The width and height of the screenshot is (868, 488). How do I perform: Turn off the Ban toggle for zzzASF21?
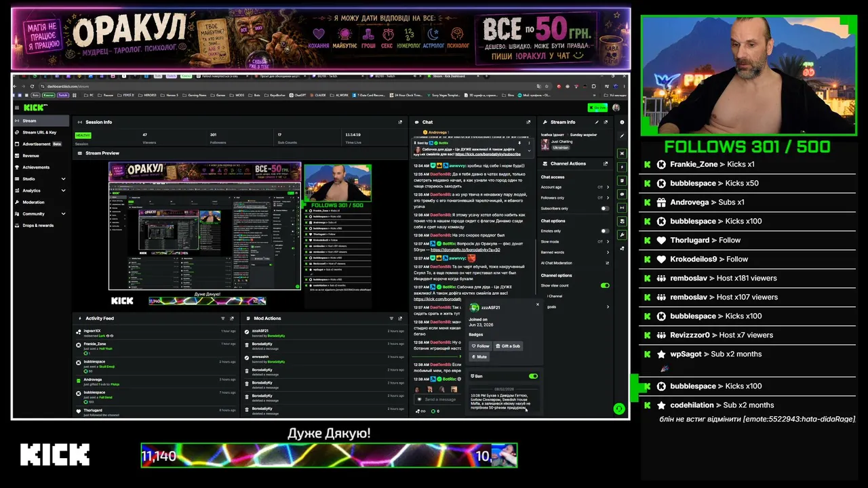coord(533,376)
